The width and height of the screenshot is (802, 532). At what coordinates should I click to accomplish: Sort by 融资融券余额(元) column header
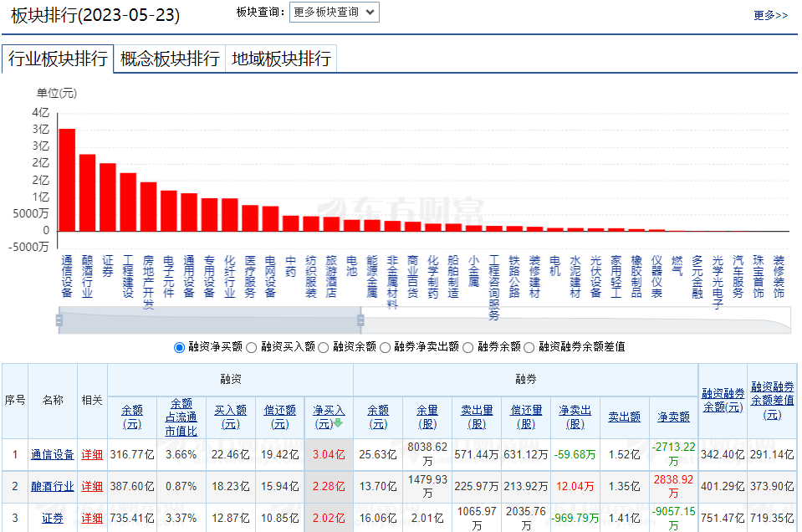point(722,400)
